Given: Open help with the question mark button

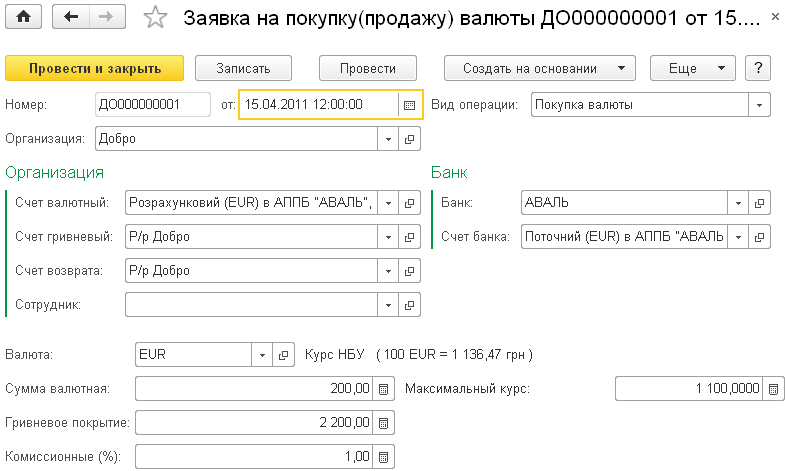Looking at the screenshot, I should coord(758,68).
